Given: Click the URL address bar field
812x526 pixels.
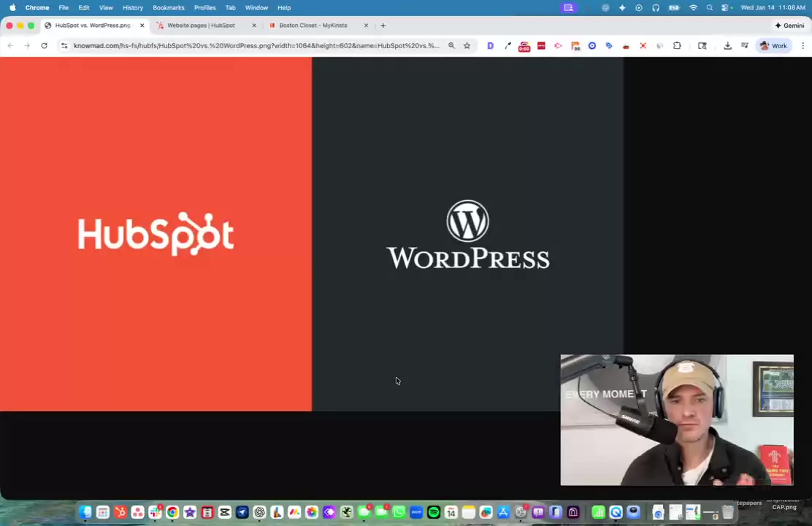Looking at the screenshot, I should pyautogui.click(x=256, y=45).
